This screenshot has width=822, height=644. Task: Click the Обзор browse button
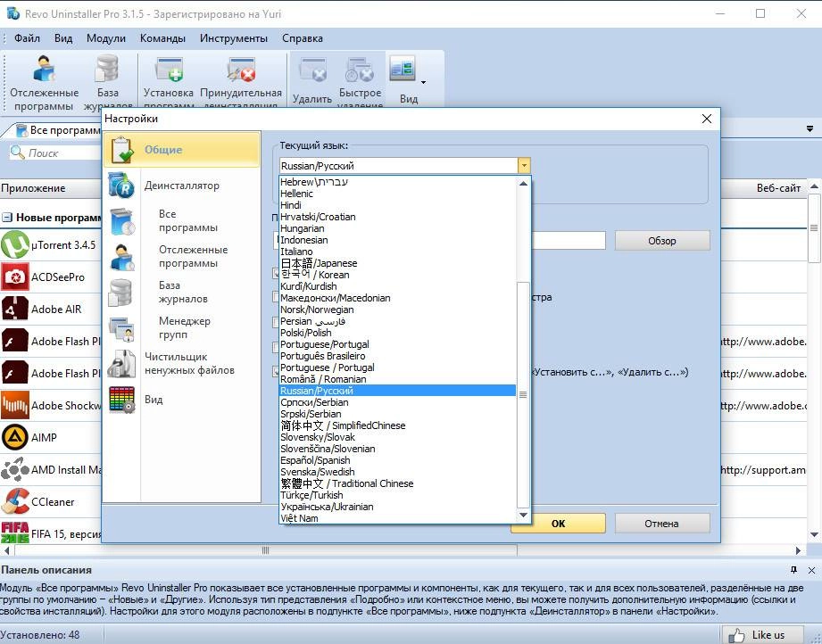tap(662, 241)
